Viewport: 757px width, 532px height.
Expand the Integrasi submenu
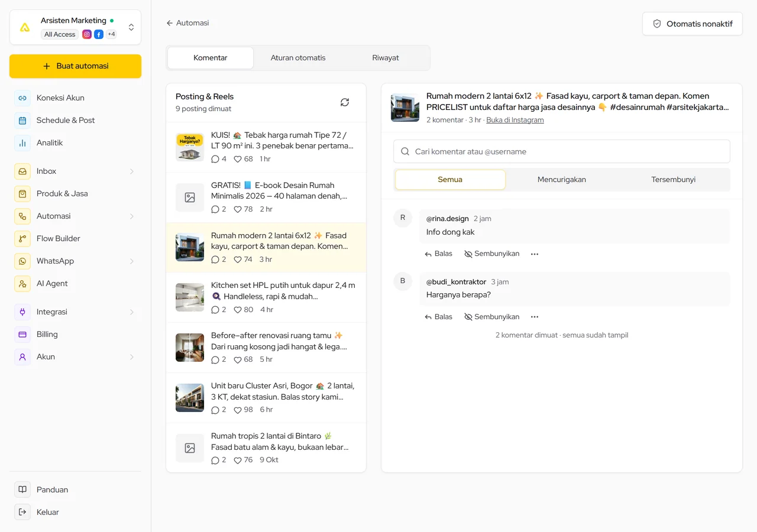pyautogui.click(x=132, y=312)
